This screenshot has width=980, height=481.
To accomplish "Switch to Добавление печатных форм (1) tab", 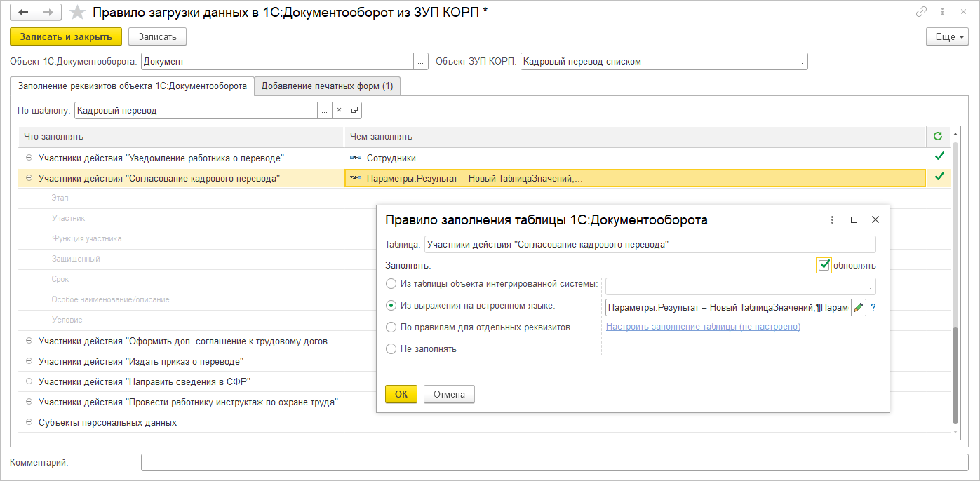I will [x=327, y=86].
